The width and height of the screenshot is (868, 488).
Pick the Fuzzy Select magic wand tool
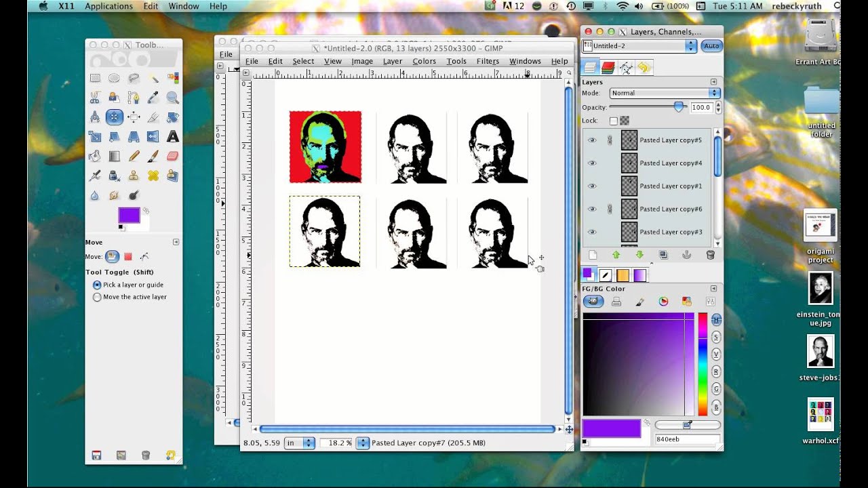point(153,78)
